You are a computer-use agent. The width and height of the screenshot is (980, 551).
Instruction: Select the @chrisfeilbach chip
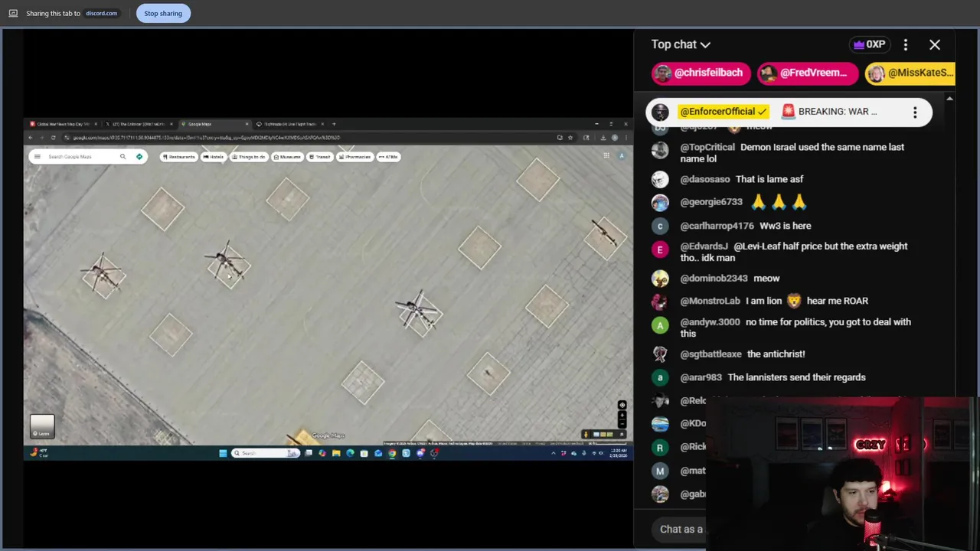coord(701,73)
